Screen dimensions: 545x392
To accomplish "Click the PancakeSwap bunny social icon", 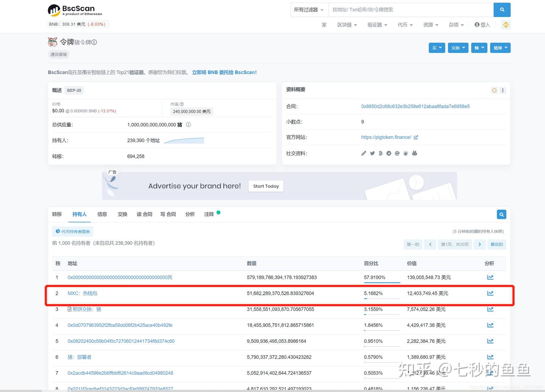I will (414, 153).
